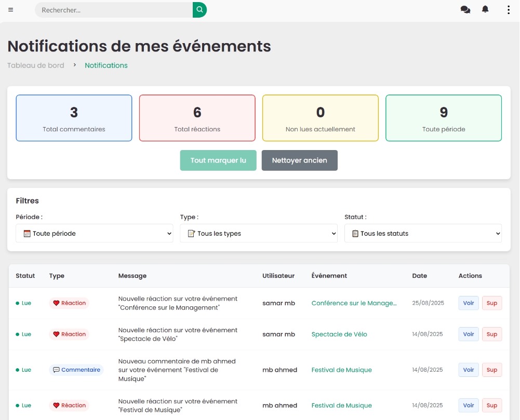Click Voir for 25/08/2025 notification
Screen dimensions: 520x420
click(x=469, y=303)
